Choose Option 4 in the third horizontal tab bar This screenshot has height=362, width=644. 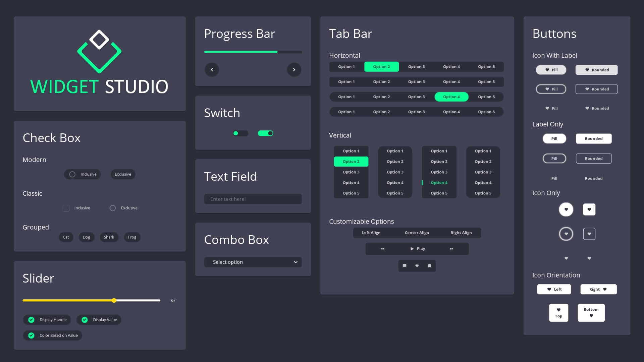(451, 97)
